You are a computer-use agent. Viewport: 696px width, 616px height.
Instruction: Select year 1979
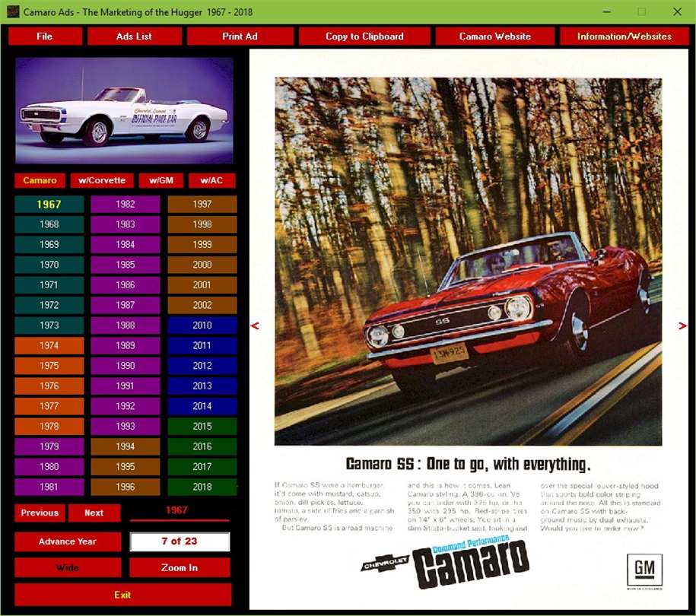coord(49,446)
